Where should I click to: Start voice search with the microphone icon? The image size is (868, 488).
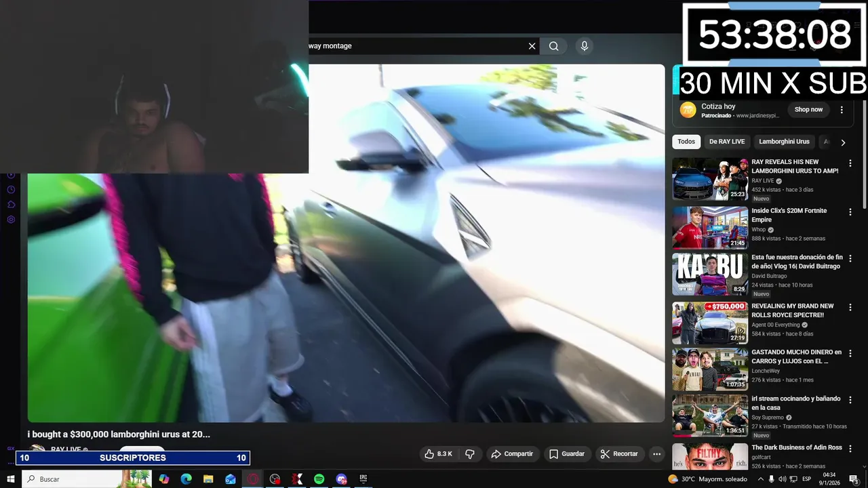tap(585, 46)
